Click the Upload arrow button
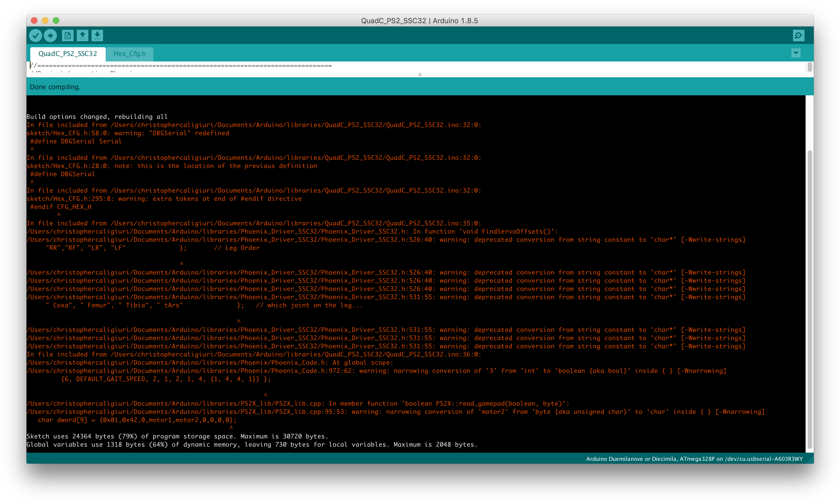The height and width of the screenshot is (504, 840). 50,35
